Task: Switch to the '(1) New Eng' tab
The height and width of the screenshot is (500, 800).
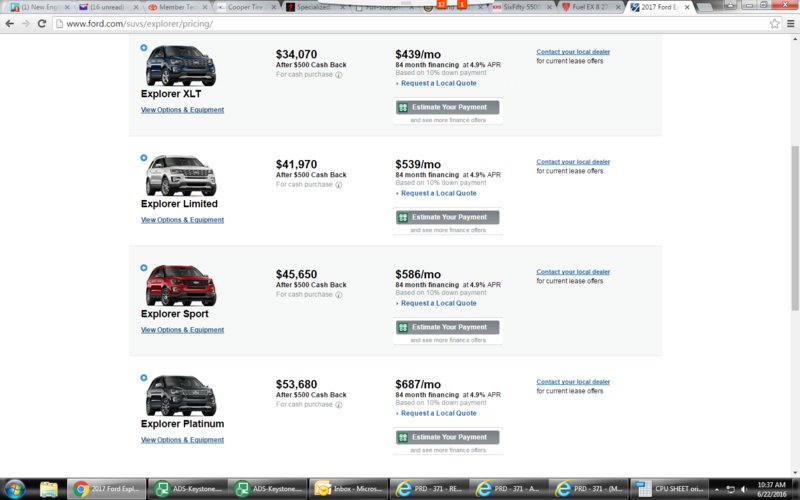Action: point(40,7)
